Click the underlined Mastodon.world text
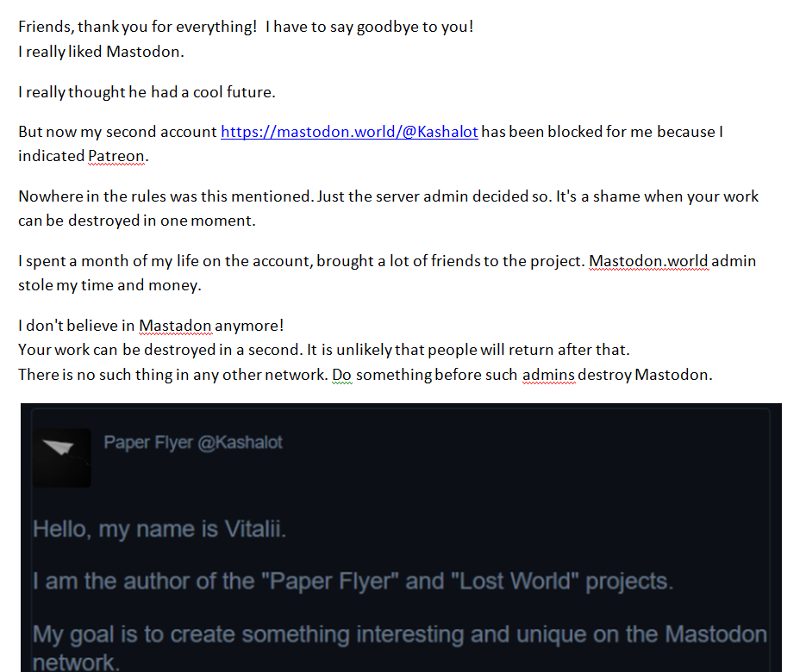The image size is (806, 672). [648, 261]
